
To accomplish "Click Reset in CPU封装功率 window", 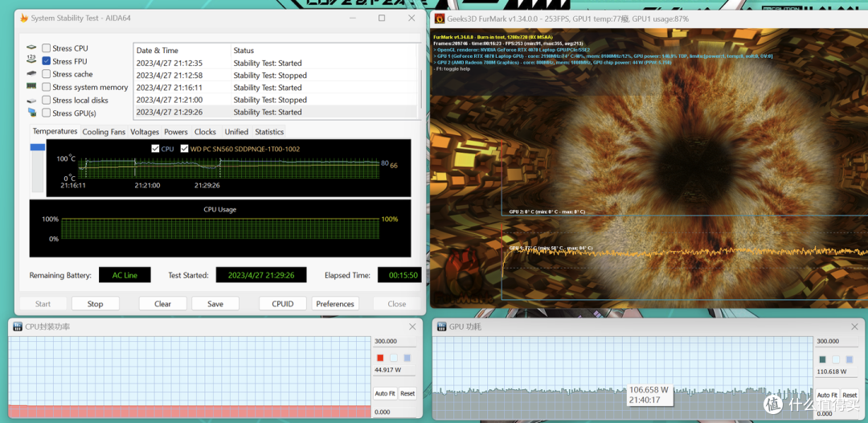I will [407, 394].
